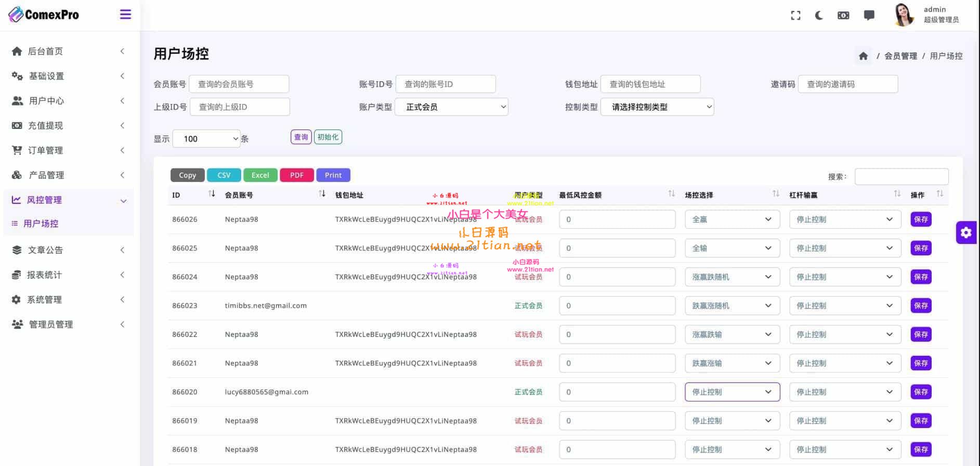Screen dimensions: 980x466
Task: Edit the 最低风控金额 field for row 866023
Action: tap(617, 305)
